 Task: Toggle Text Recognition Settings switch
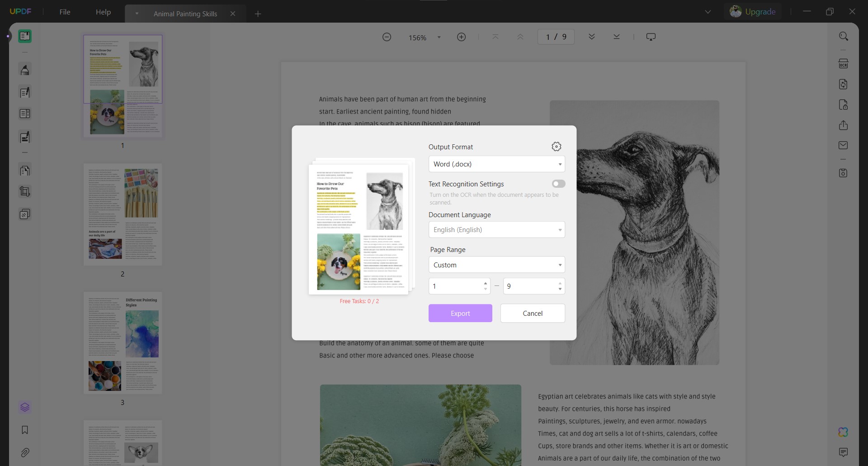(x=558, y=184)
